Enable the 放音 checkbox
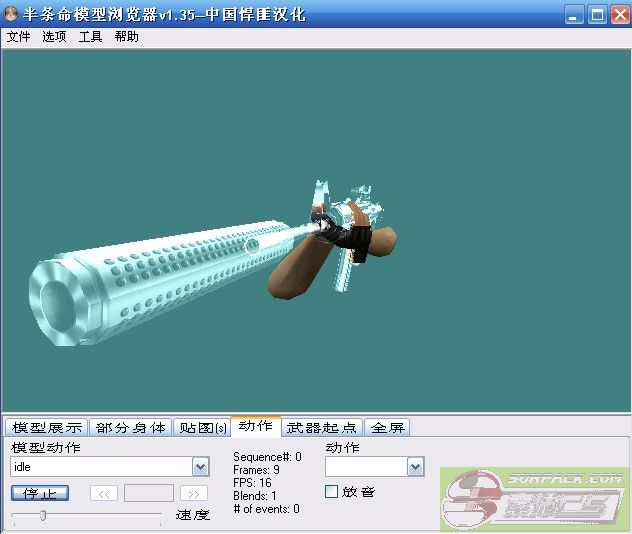Image resolution: width=632 pixels, height=534 pixels. click(332, 492)
